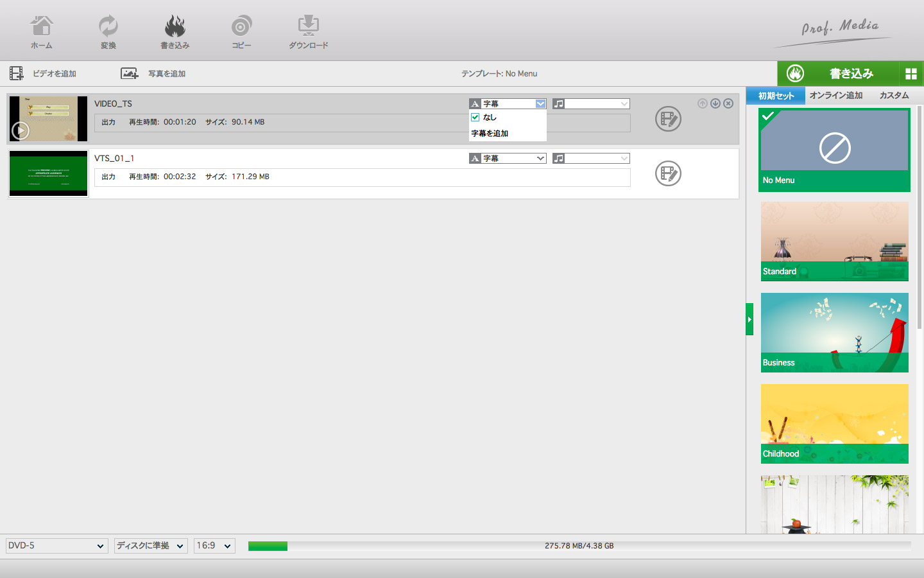Click the edit video icon for VIDEO_TS
Screen dimensions: 924x578
coord(668,119)
